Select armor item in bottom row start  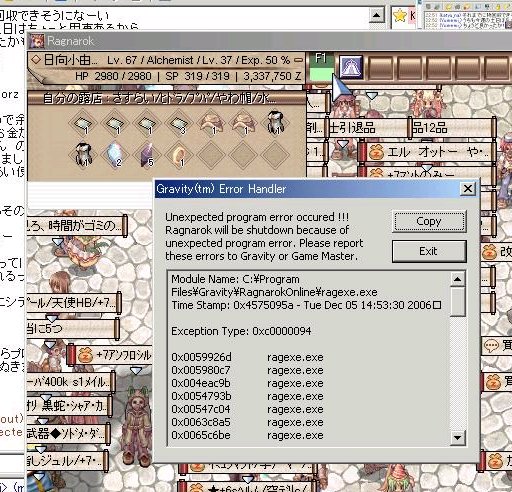(83, 154)
